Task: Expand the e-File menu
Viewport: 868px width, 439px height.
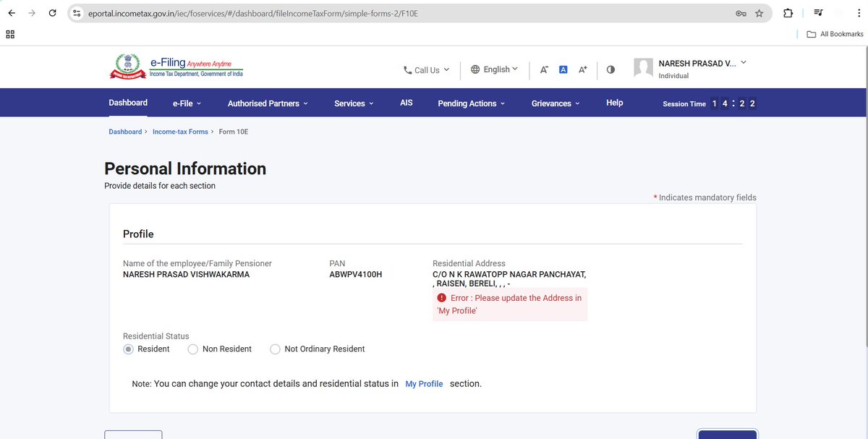Action: coord(187,103)
